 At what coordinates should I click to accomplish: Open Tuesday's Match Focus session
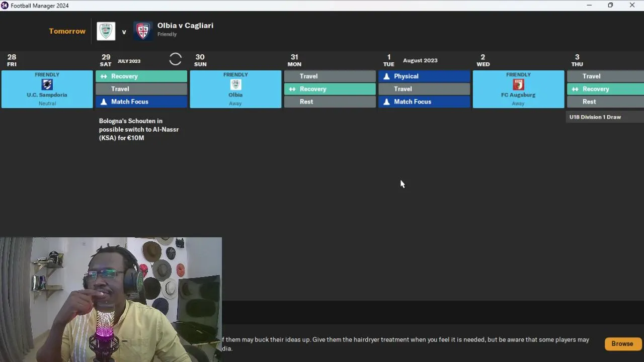pos(424,102)
